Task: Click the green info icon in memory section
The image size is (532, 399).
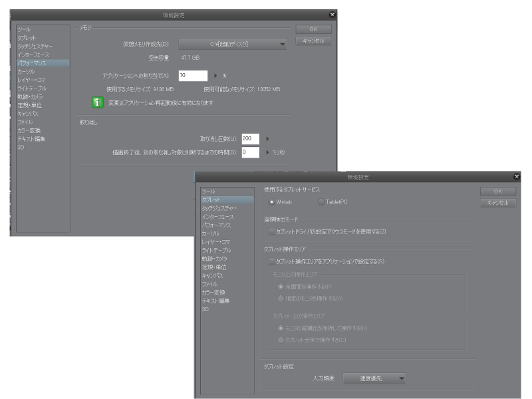Action: [97, 102]
